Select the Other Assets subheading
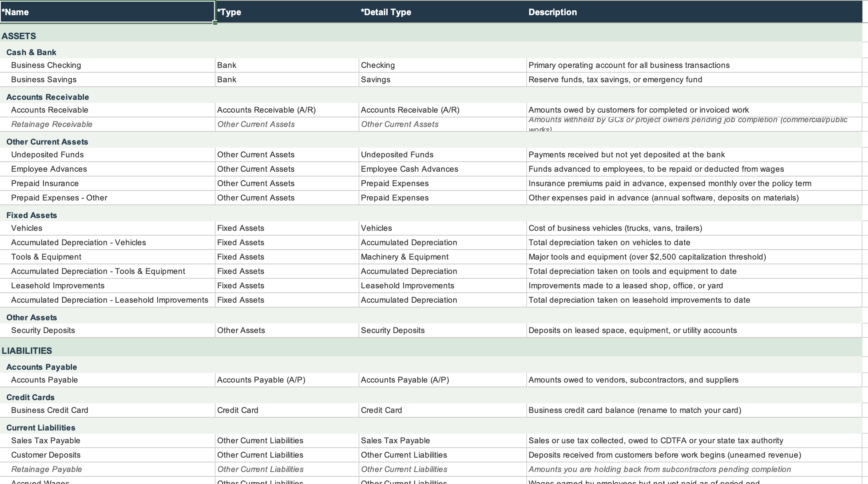The width and height of the screenshot is (868, 484). click(32, 317)
